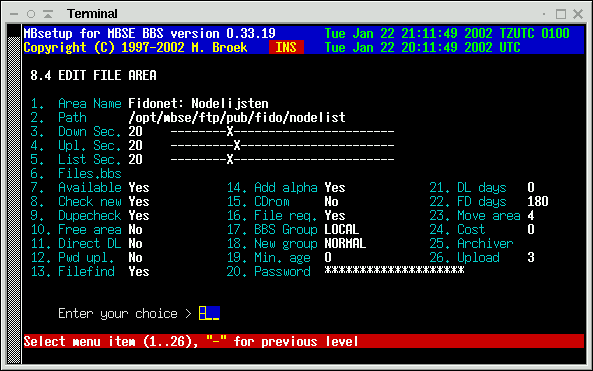Click the 'Copyright (C) 1997-2002 M. Broek' text
The height and width of the screenshot is (371, 593).
pyautogui.click(x=135, y=48)
